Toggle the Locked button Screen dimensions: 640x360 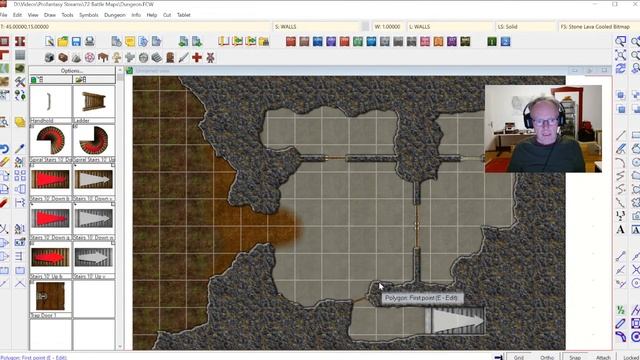point(631,357)
